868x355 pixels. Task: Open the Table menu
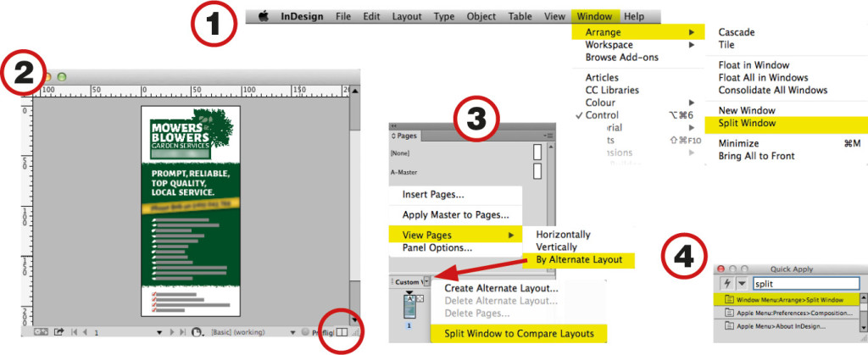[x=520, y=17]
